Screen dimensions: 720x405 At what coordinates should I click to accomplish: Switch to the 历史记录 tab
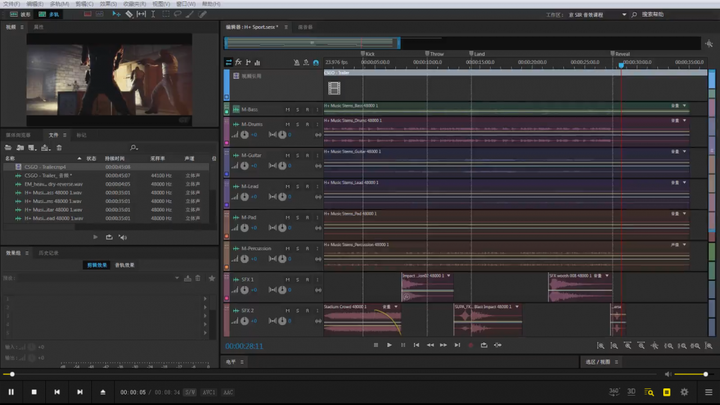click(49, 253)
